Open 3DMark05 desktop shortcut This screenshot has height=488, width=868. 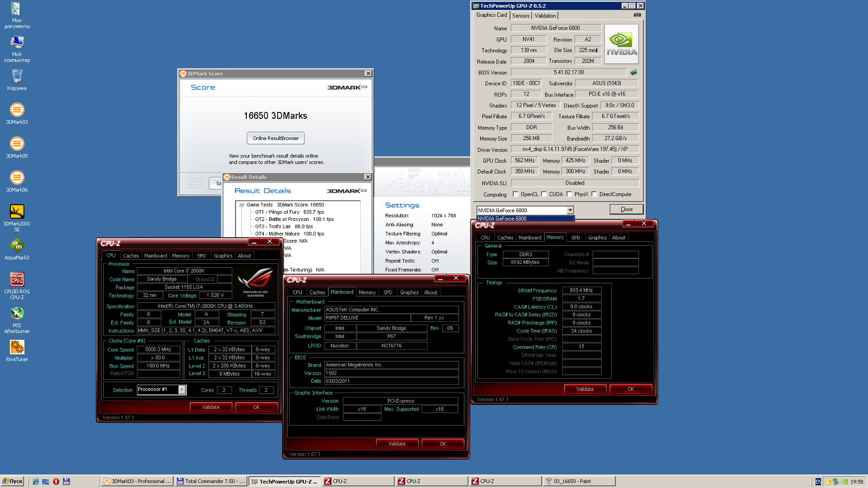coord(17,148)
